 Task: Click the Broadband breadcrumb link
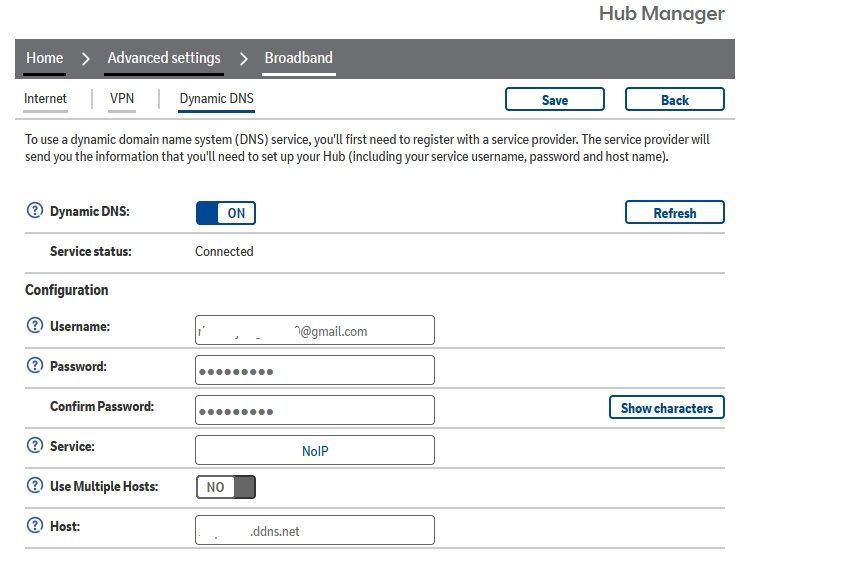(x=298, y=58)
